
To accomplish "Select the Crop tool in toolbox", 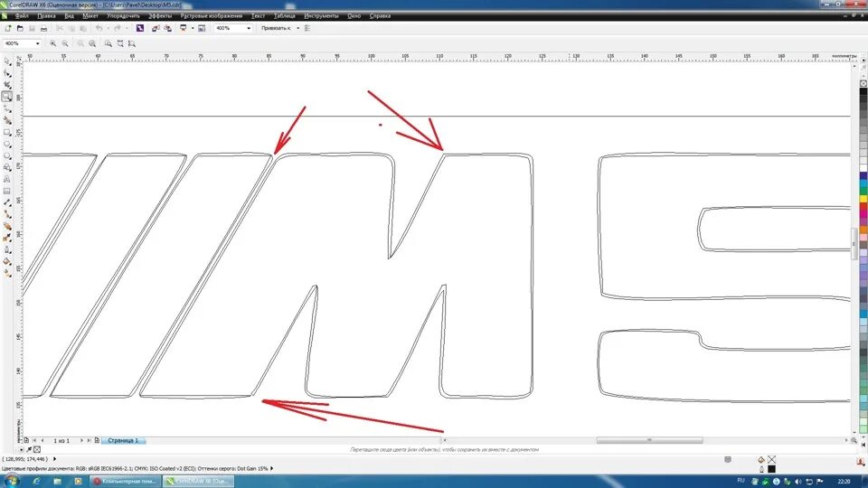I will point(7,85).
